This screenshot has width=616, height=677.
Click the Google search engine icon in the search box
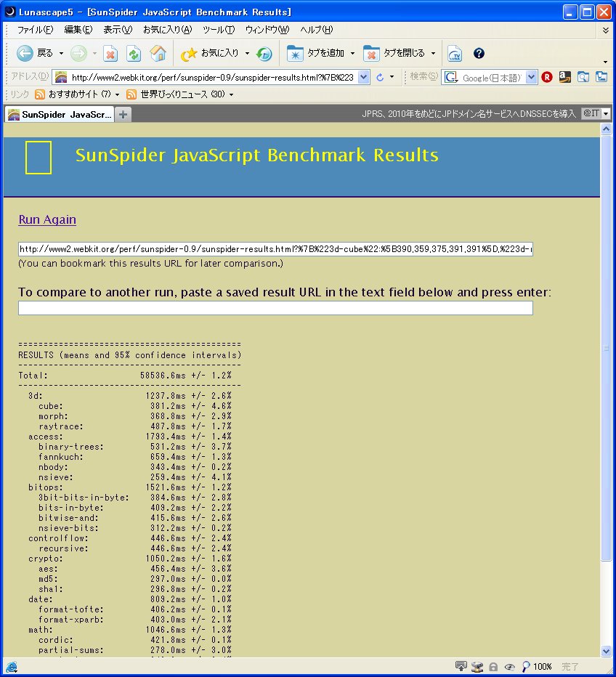point(451,77)
